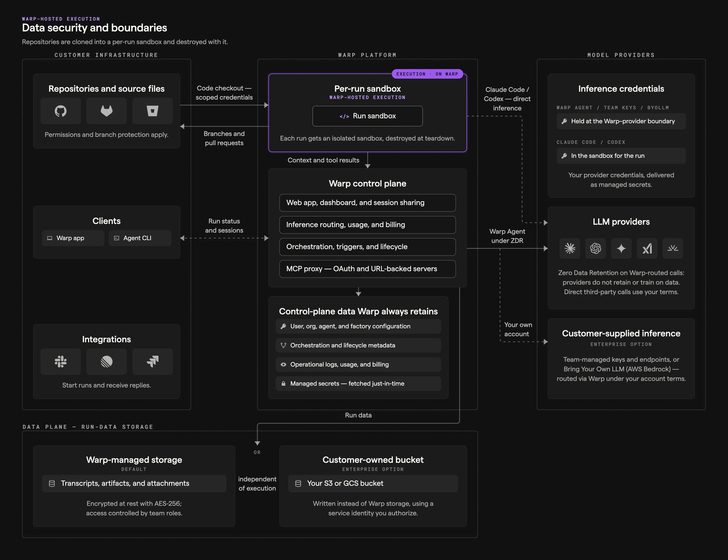Click the Anthropic starburst icon in LLM providers
The image size is (728, 560).
tap(570, 248)
